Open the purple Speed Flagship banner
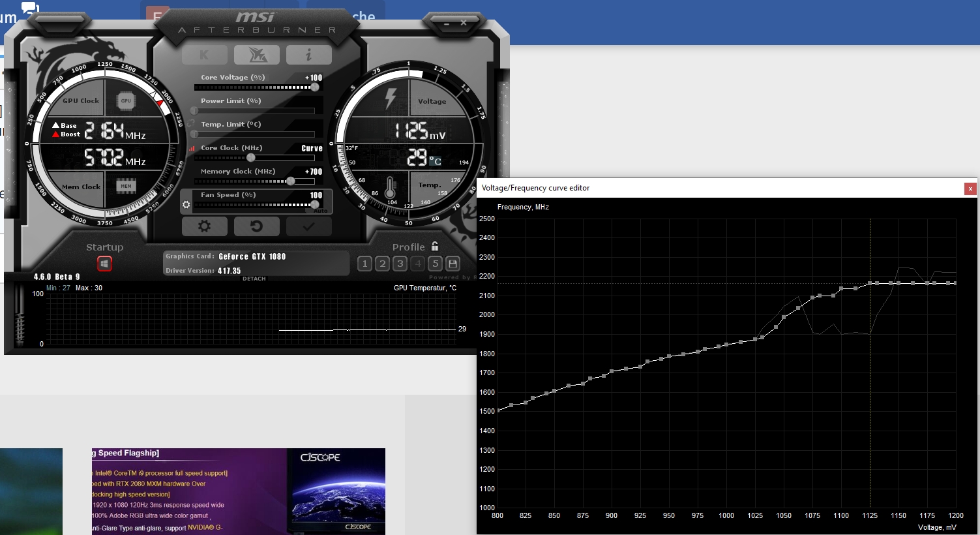Image resolution: width=980 pixels, height=535 pixels. tap(189, 491)
